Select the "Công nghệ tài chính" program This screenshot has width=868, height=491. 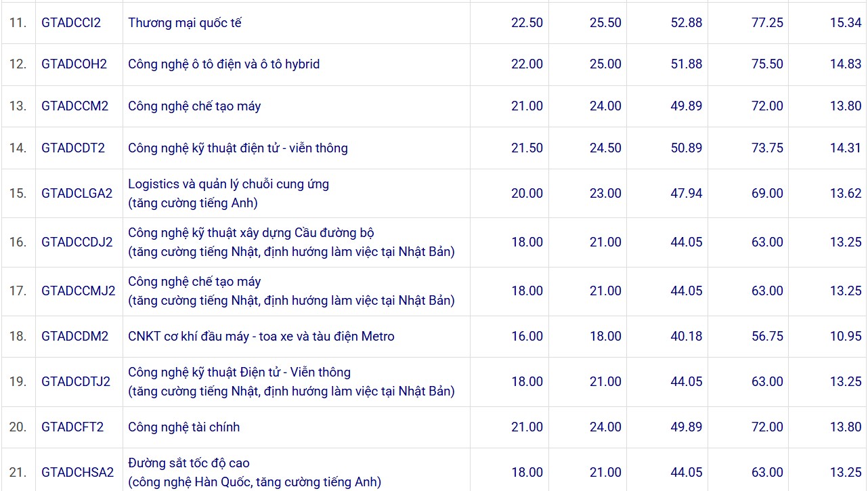(183, 427)
